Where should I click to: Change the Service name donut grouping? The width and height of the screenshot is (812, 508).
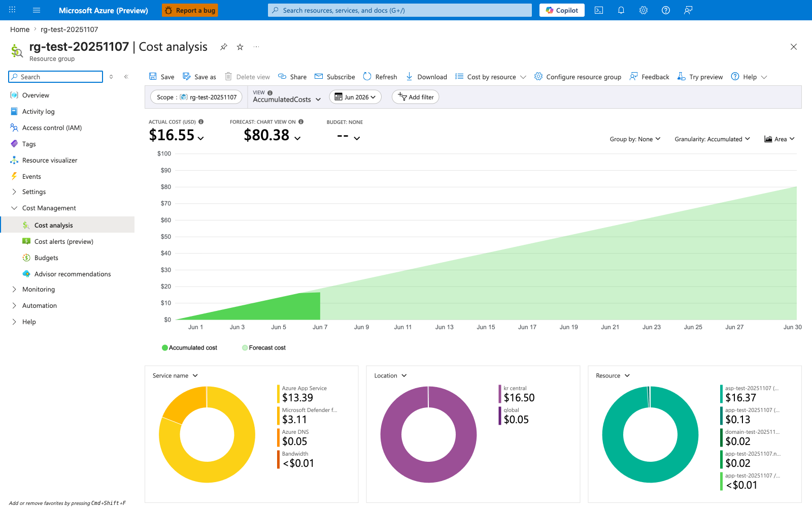175,376
